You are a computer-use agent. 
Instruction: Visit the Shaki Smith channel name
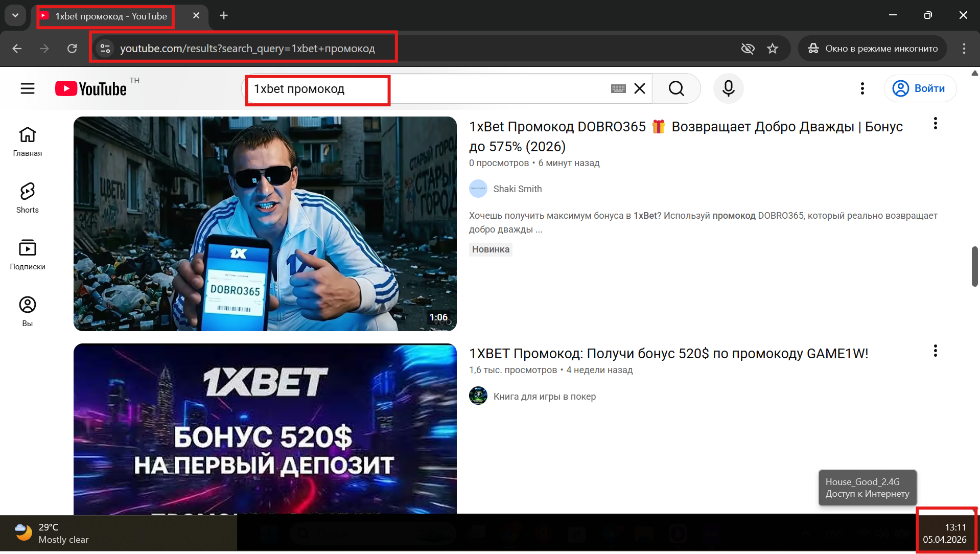(x=518, y=189)
